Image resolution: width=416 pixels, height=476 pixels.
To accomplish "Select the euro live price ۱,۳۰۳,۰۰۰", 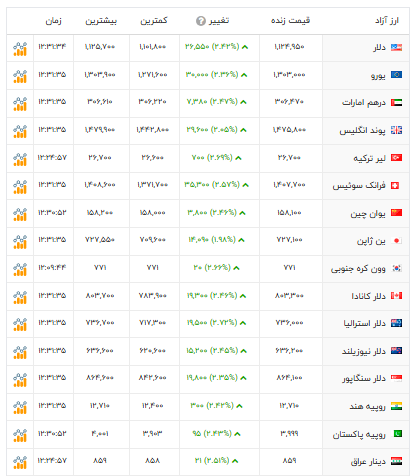I will (x=289, y=75).
